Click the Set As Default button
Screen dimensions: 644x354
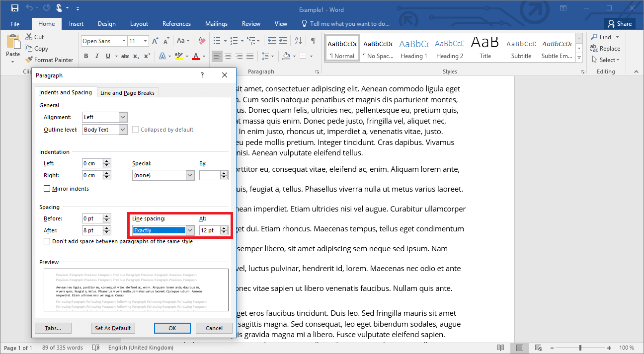(113, 328)
